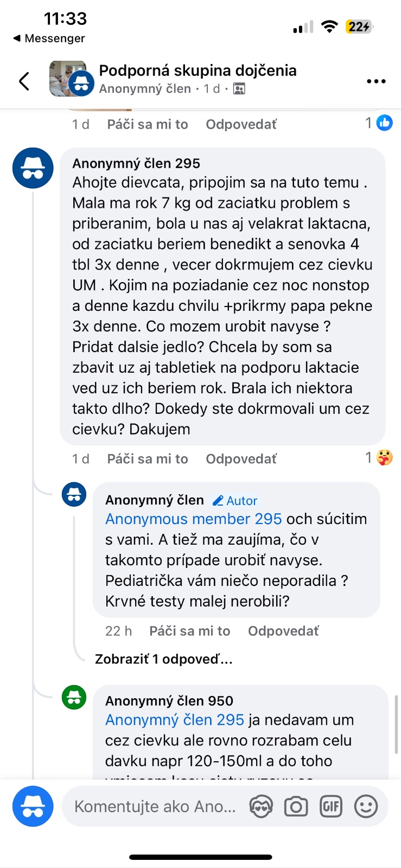The image size is (401, 868).
Task: Open the group post thumbnail in header
Action: pyautogui.click(x=68, y=79)
